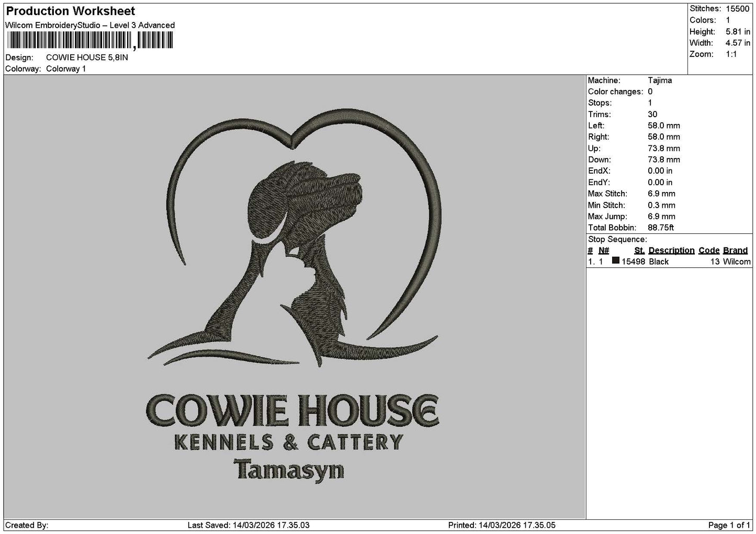Click the Created By footer label
The height and width of the screenshot is (534, 756).
pos(27,525)
